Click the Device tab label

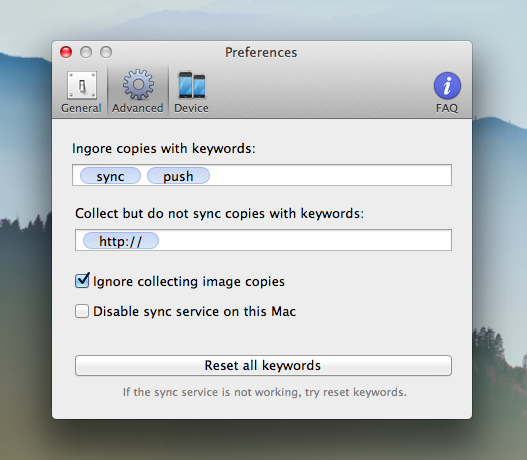191,108
